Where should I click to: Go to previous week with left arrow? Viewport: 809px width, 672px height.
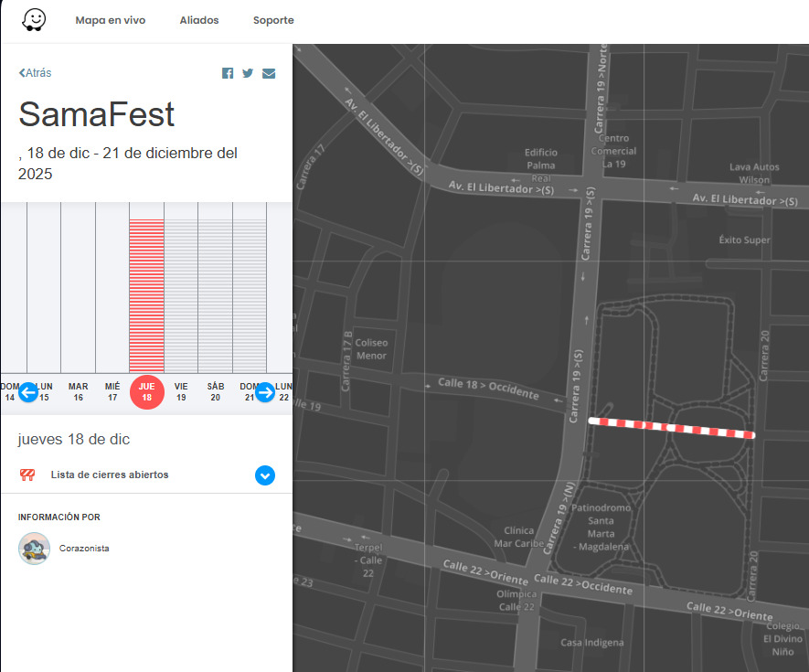click(x=28, y=392)
